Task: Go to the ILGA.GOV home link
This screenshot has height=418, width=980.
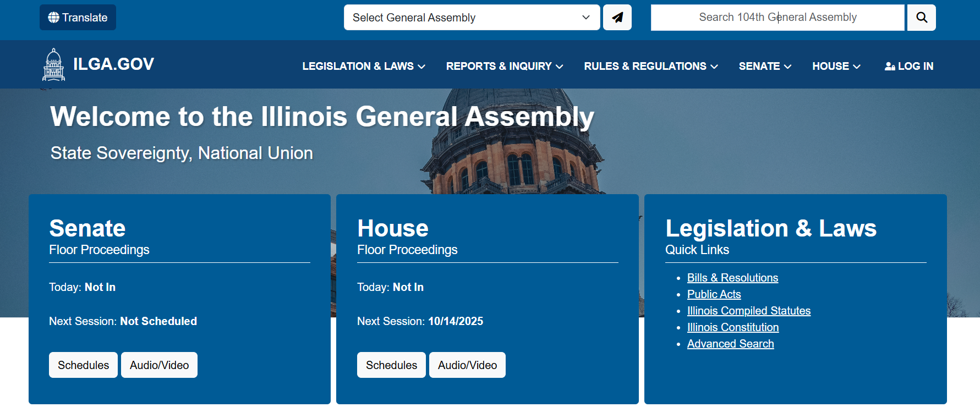Action: (113, 64)
